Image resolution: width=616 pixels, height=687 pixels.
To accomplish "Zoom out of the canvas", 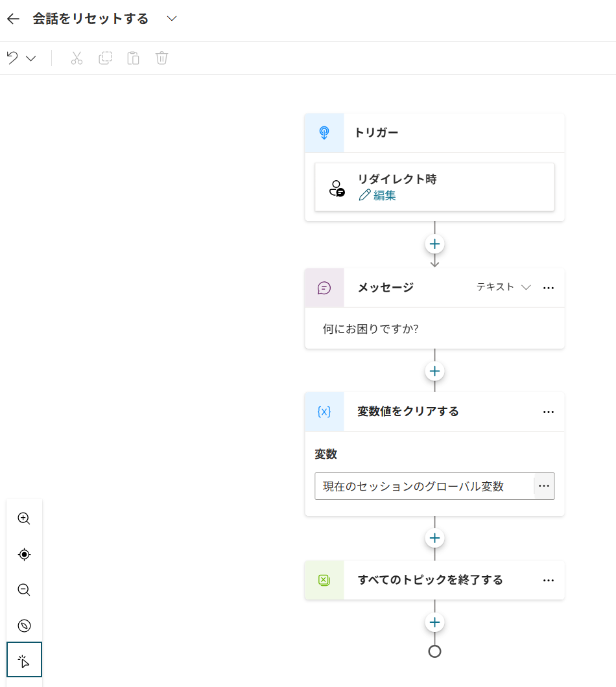I will (24, 590).
